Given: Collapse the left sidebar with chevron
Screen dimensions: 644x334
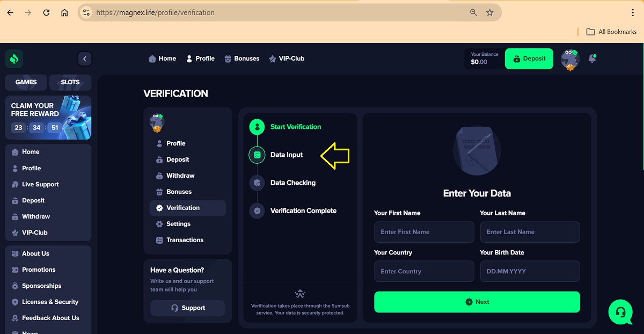Looking at the screenshot, I should point(84,59).
